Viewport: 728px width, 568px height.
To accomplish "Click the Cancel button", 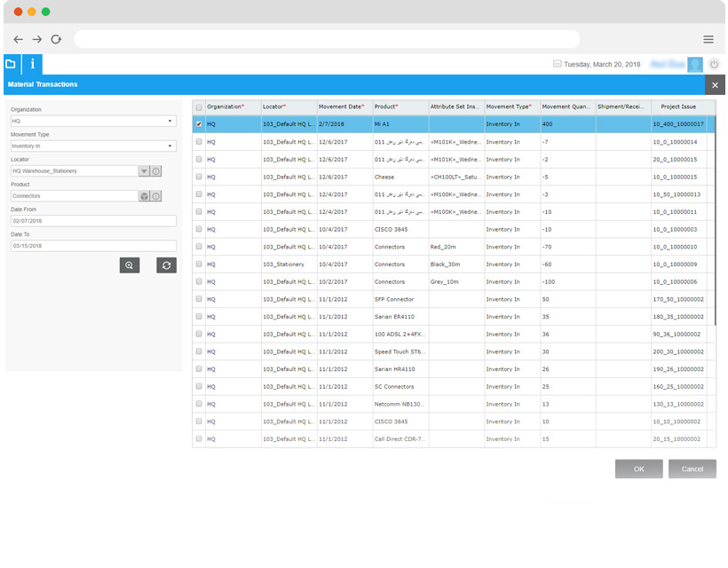I will (x=692, y=469).
